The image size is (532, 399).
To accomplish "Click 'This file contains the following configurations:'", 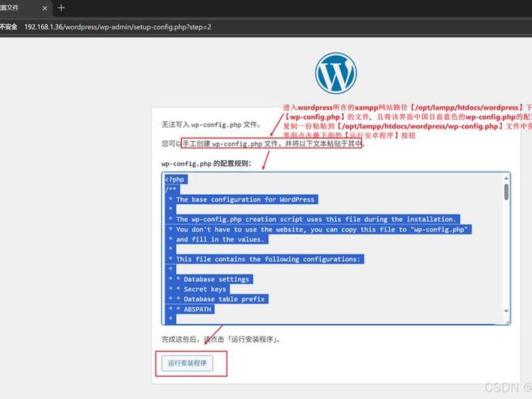I will tap(268, 259).
